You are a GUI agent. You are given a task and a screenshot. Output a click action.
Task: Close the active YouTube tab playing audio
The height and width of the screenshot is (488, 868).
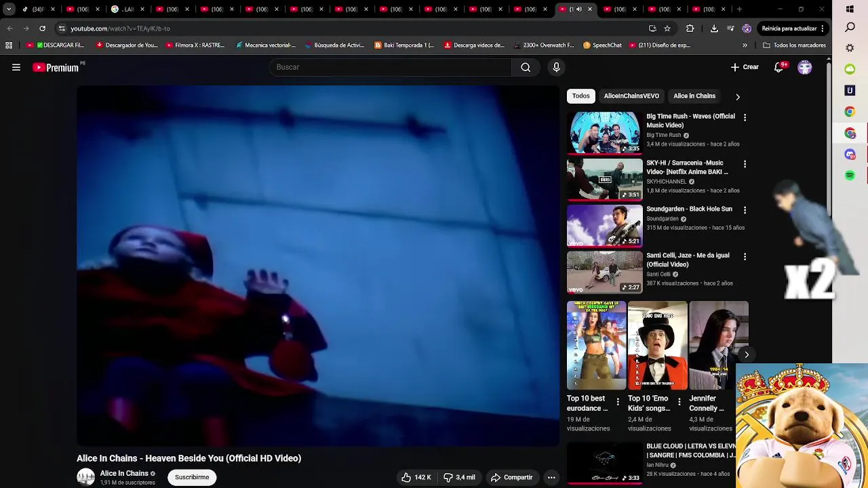pos(590,9)
